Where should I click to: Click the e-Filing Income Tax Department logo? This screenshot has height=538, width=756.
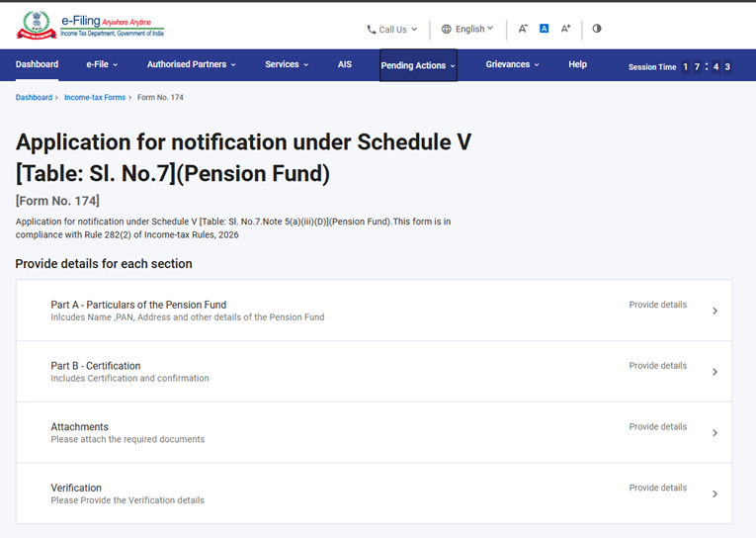click(89, 26)
